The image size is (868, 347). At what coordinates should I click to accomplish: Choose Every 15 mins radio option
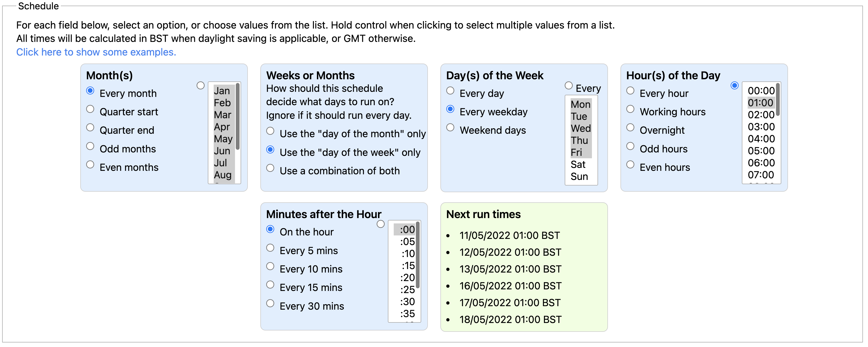pyautogui.click(x=270, y=285)
